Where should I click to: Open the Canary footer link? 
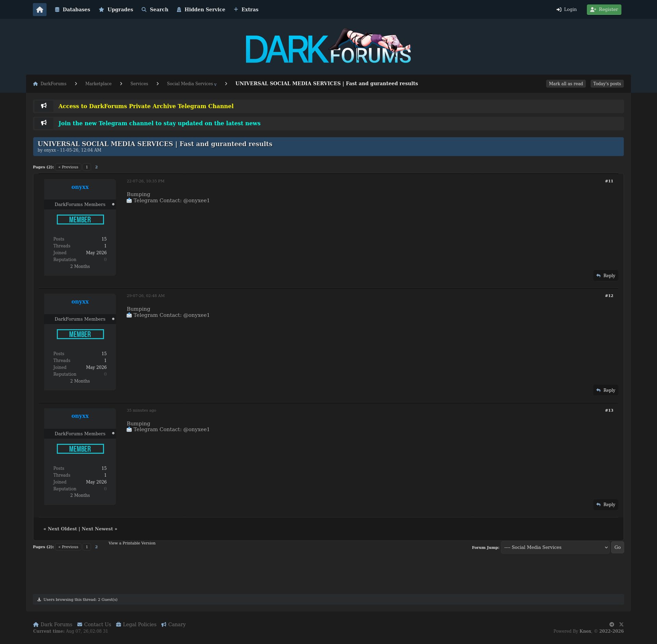click(173, 624)
